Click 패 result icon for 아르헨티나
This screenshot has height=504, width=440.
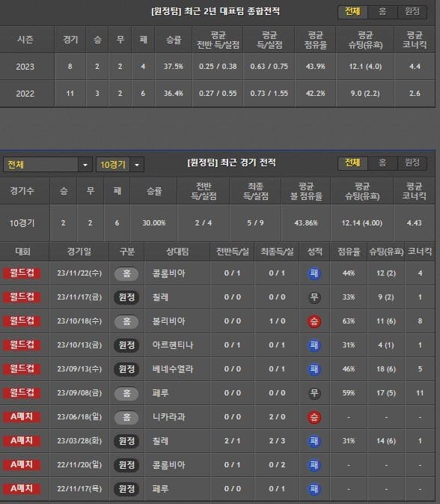[314, 345]
